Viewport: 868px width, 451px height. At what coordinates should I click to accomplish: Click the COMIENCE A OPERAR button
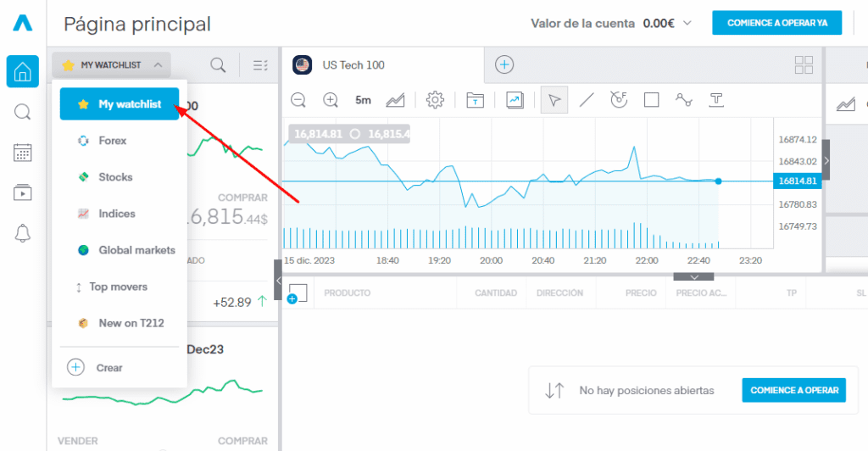point(793,390)
